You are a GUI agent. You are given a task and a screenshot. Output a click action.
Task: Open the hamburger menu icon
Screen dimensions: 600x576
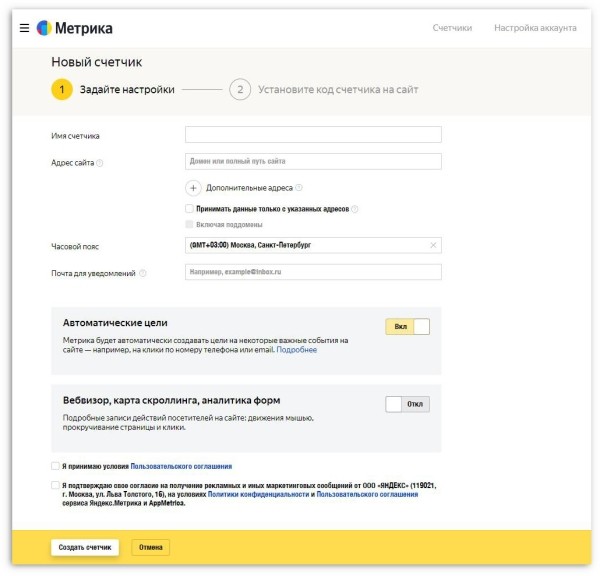[24, 28]
